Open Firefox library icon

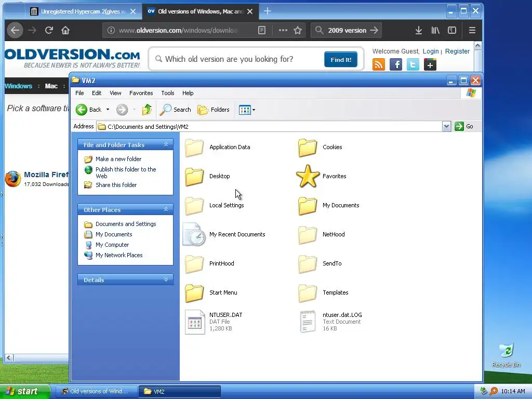click(x=435, y=30)
